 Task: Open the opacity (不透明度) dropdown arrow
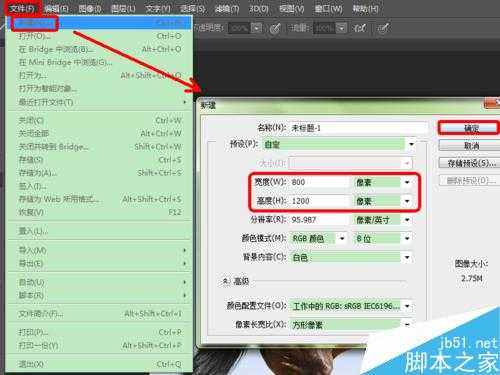[x=256, y=28]
